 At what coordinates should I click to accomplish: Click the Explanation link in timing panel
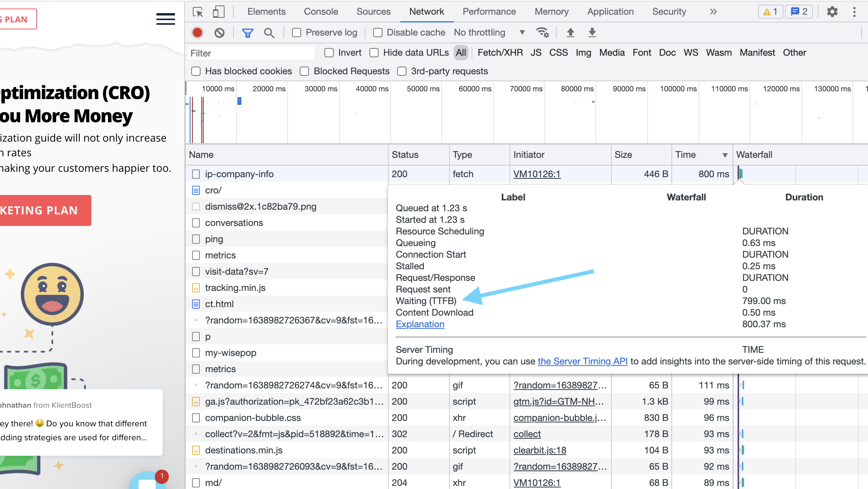[420, 324]
